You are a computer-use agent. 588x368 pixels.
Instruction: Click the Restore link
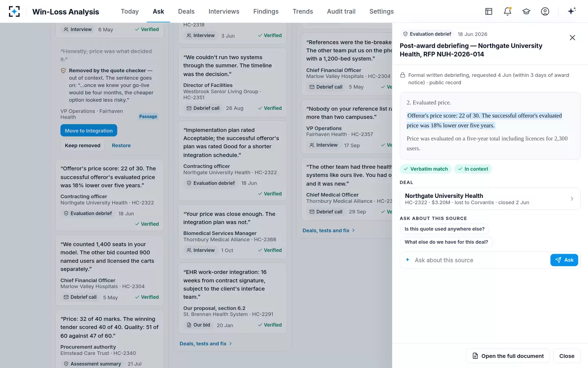[x=121, y=146]
